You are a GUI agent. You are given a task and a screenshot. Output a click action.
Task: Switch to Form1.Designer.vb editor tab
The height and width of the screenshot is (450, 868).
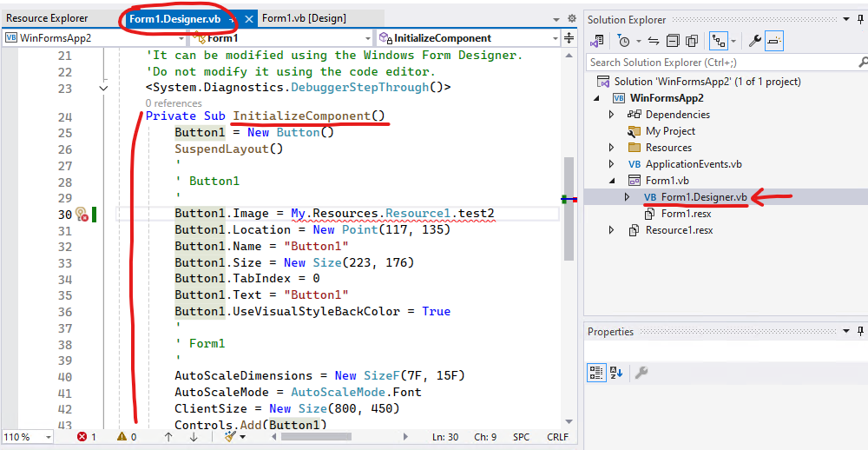pyautogui.click(x=175, y=19)
